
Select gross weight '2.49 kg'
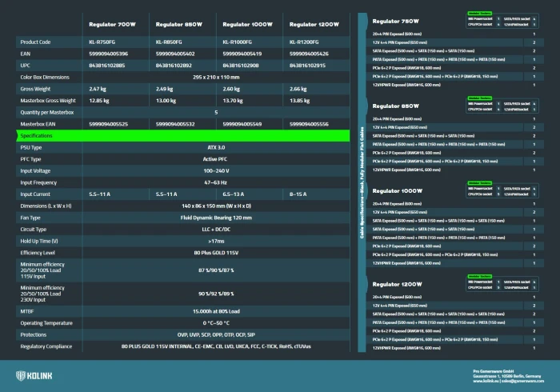tap(164, 89)
